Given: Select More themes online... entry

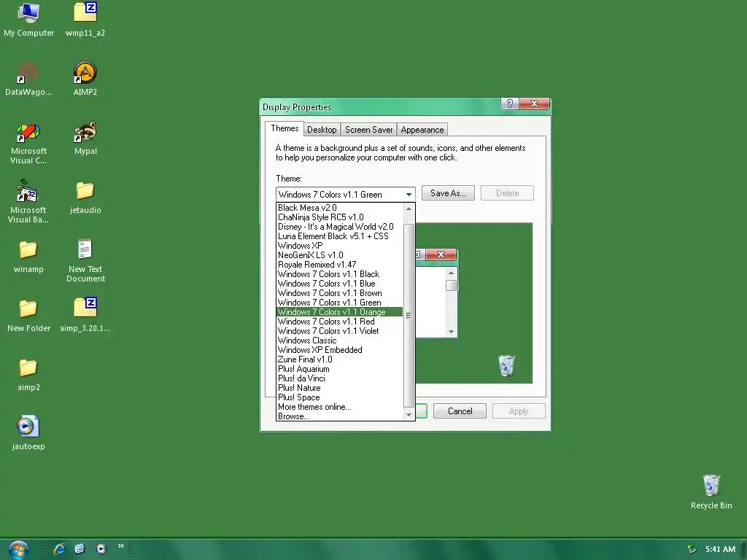Looking at the screenshot, I should [x=339, y=407].
